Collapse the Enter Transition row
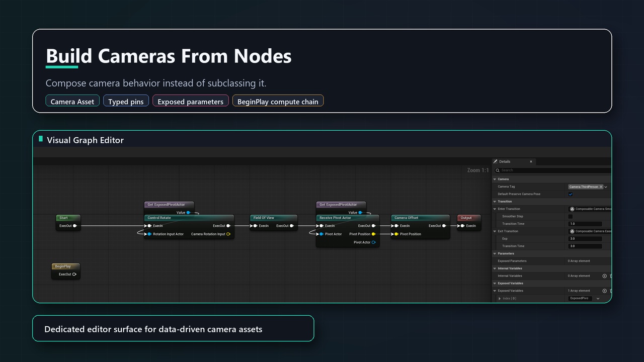 (495, 209)
